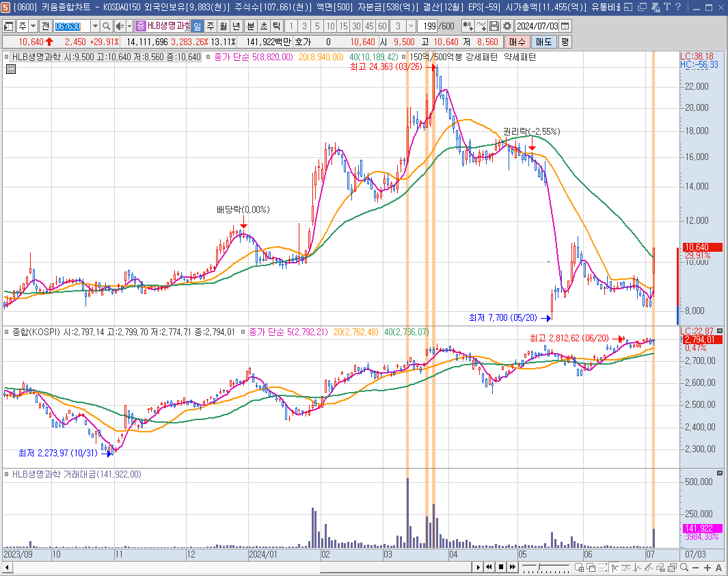Click the play button at the bottom

coord(478,567)
